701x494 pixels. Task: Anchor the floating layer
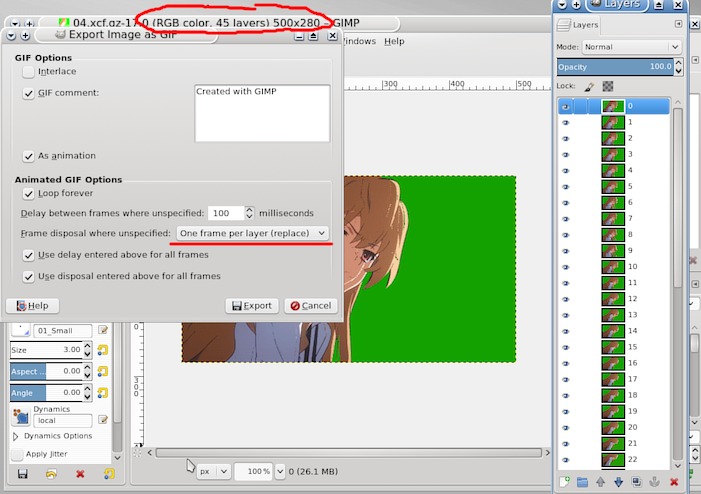point(655,482)
